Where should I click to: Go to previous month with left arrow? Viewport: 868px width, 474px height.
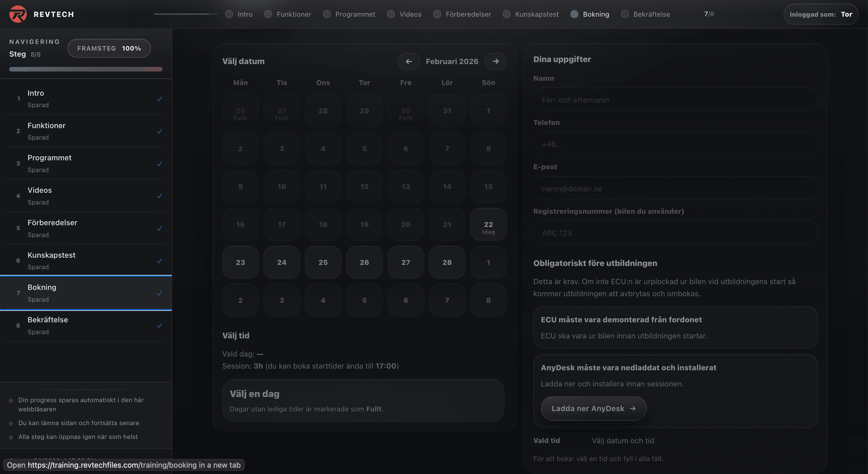tap(408, 61)
